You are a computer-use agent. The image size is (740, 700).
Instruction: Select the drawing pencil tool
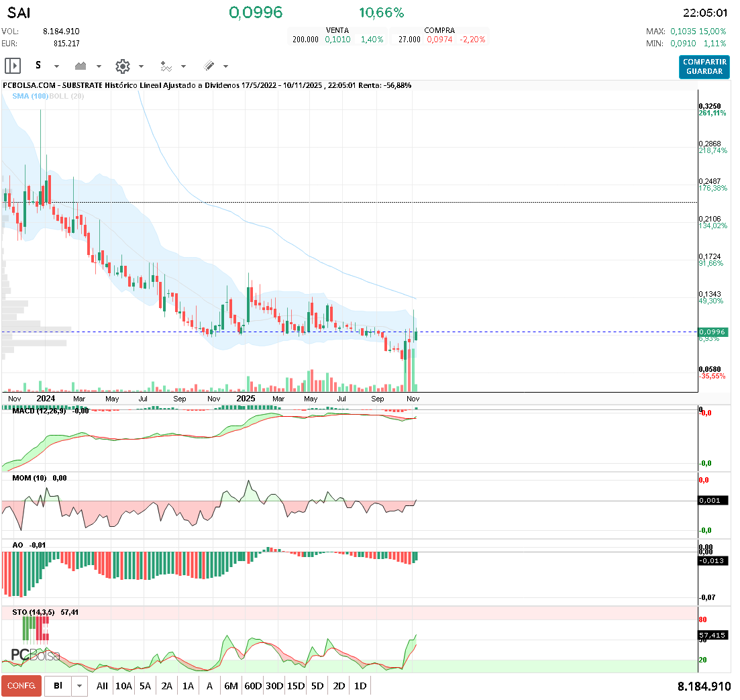(x=209, y=66)
